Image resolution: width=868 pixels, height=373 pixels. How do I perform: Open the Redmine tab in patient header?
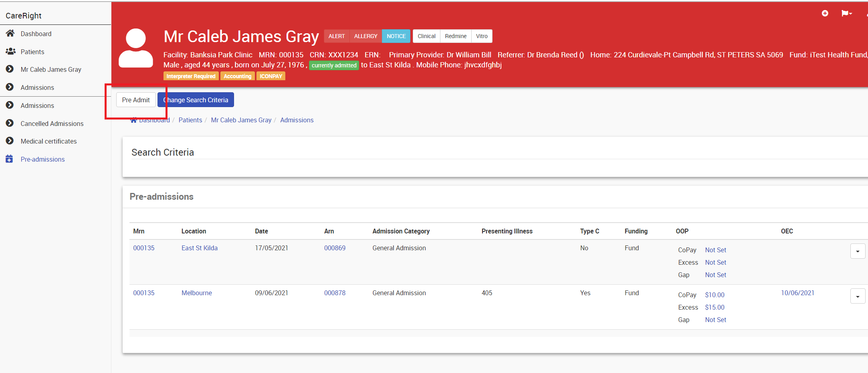(456, 36)
